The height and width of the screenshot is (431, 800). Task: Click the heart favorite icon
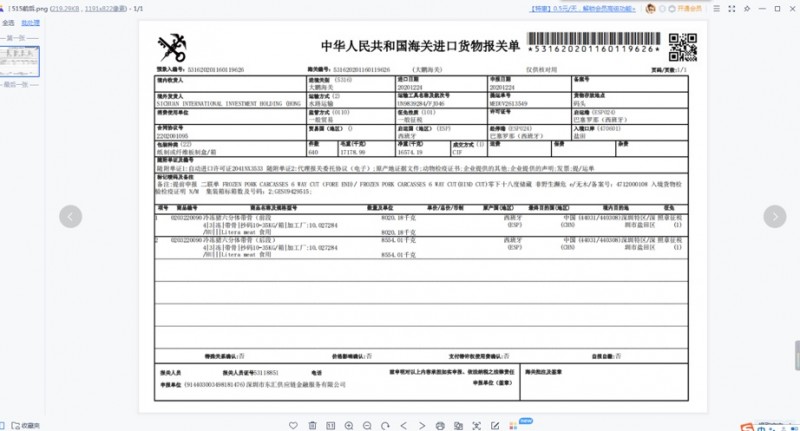click(x=293, y=425)
